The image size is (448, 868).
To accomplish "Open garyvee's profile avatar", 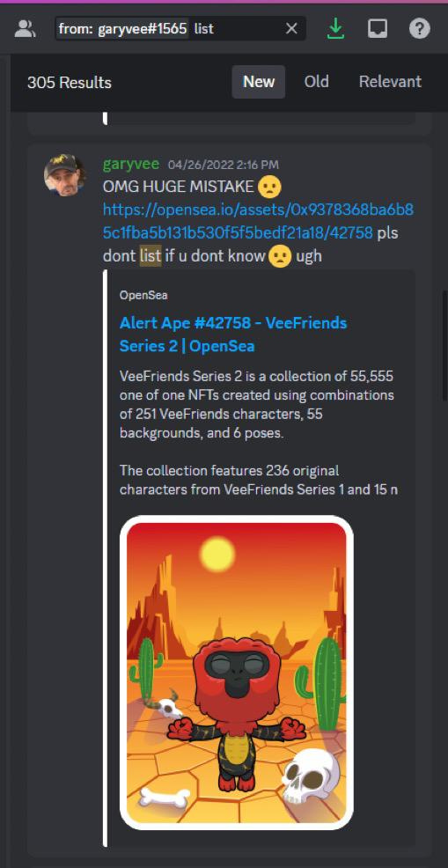I will pyautogui.click(x=65, y=175).
